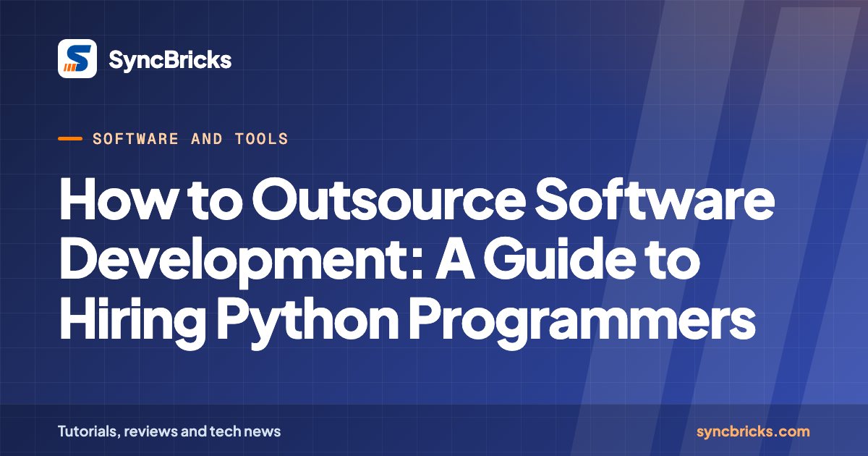
Task: Click the tagline 'Tutorials, reviews and tech news'
Action: (169, 431)
